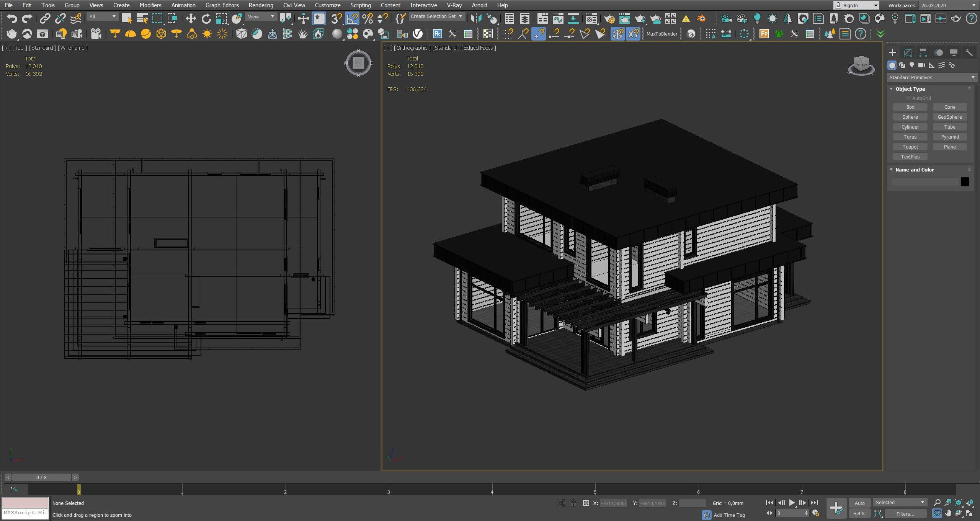
Task: Click the Redo arrow icon
Action: tap(27, 18)
